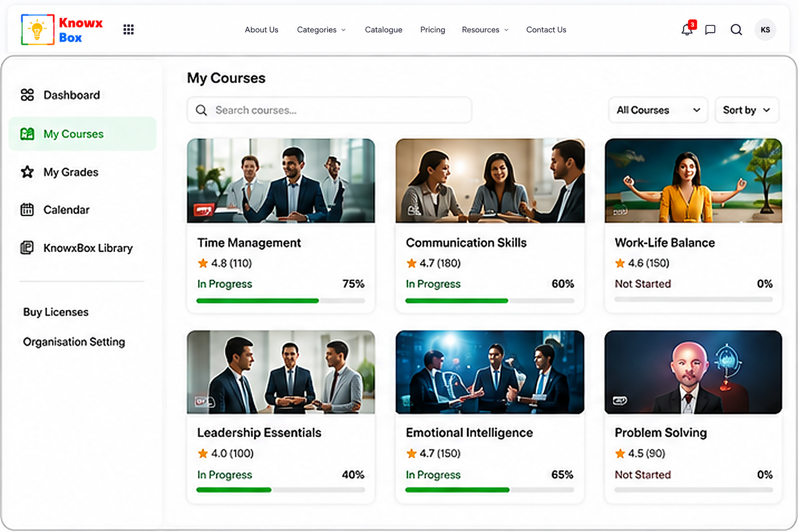Click the Leadership Essentials rating star

203,454
